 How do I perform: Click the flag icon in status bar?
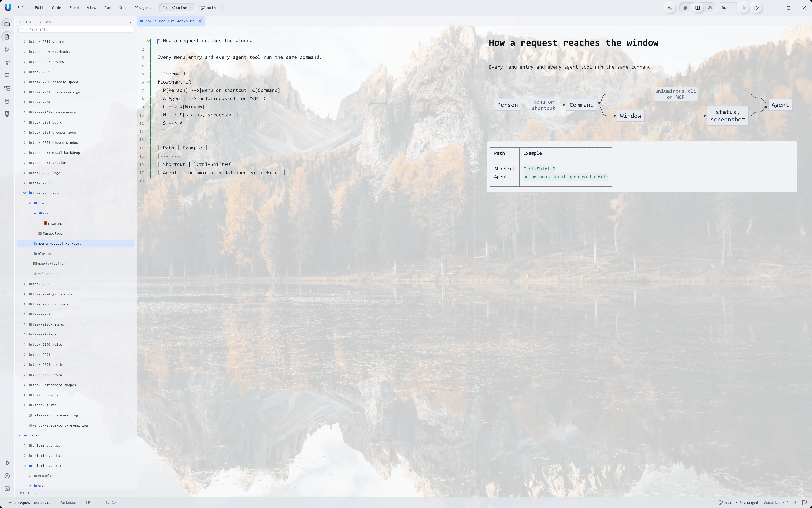click(804, 503)
